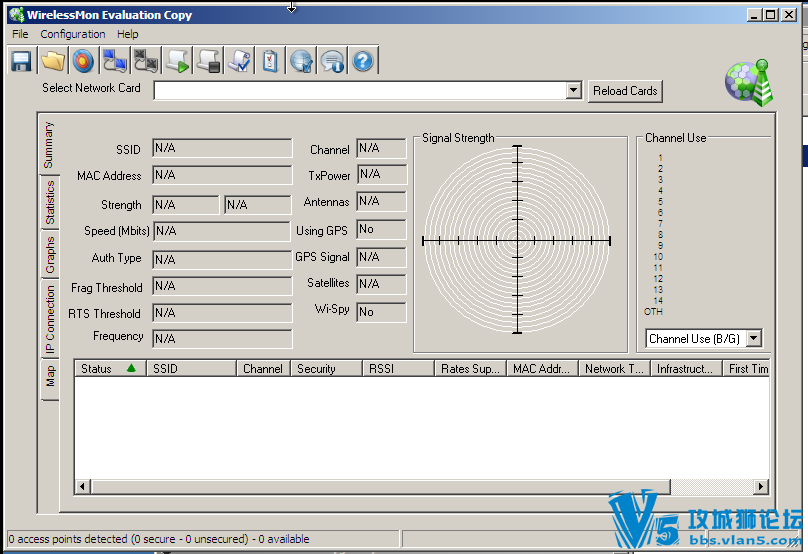Viewport: 808px width, 554px height.
Task: Sort list by Channel column header
Action: pos(263,368)
